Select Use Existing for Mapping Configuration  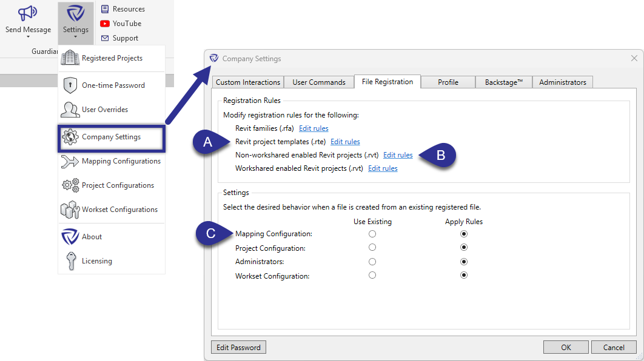[x=372, y=234]
